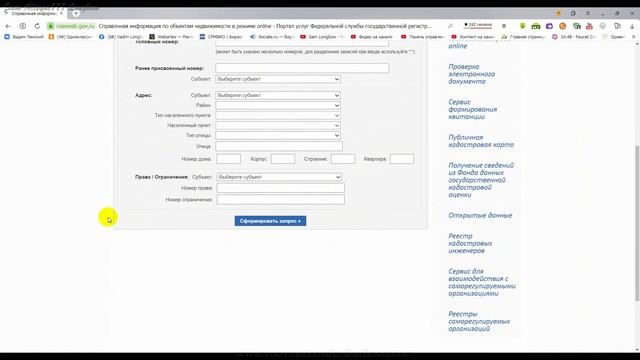Open the Видео на канале bookmark
The width and height of the screenshot is (640, 360).
(372, 37)
